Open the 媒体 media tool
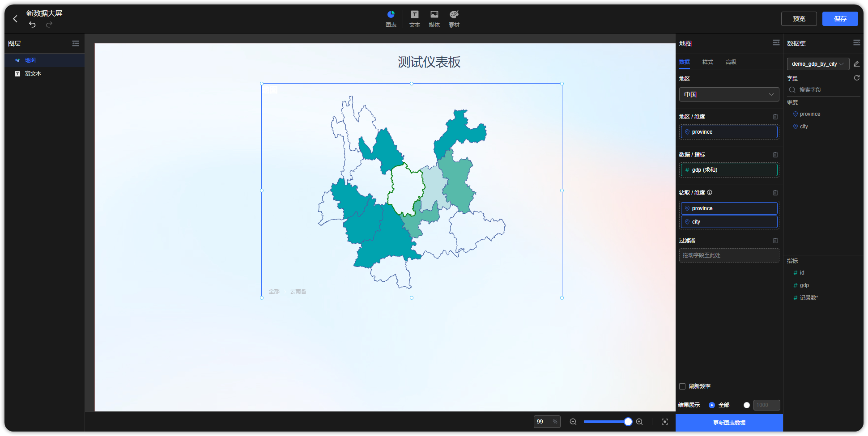The image size is (868, 436). pyautogui.click(x=434, y=19)
